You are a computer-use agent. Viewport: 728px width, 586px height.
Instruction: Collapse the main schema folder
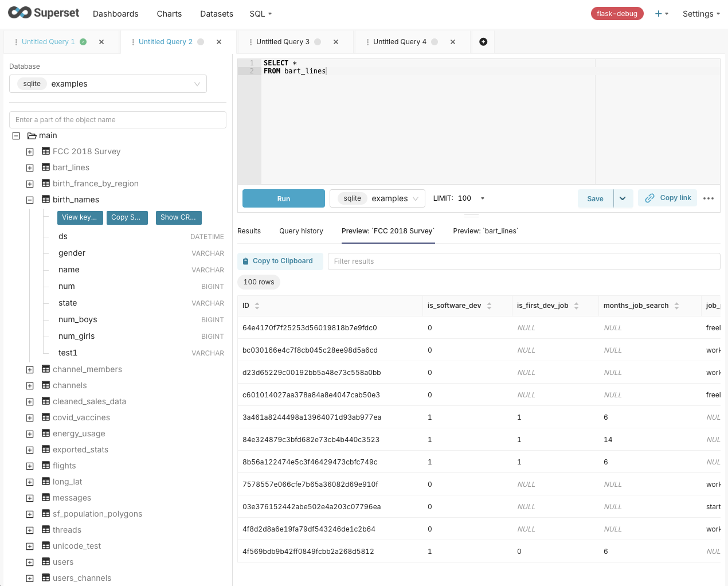[16, 136]
